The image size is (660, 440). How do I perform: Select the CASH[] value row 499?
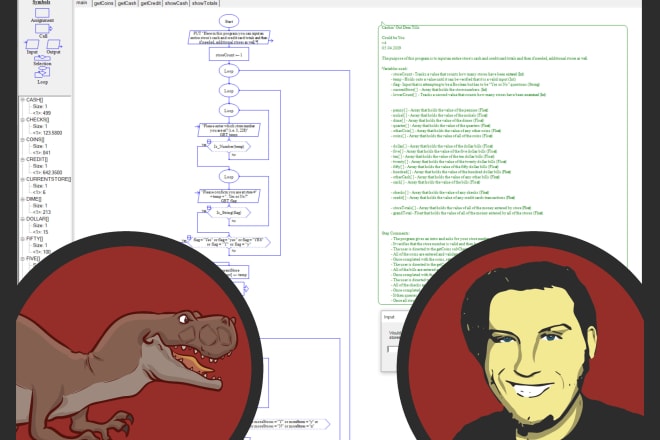42,113
